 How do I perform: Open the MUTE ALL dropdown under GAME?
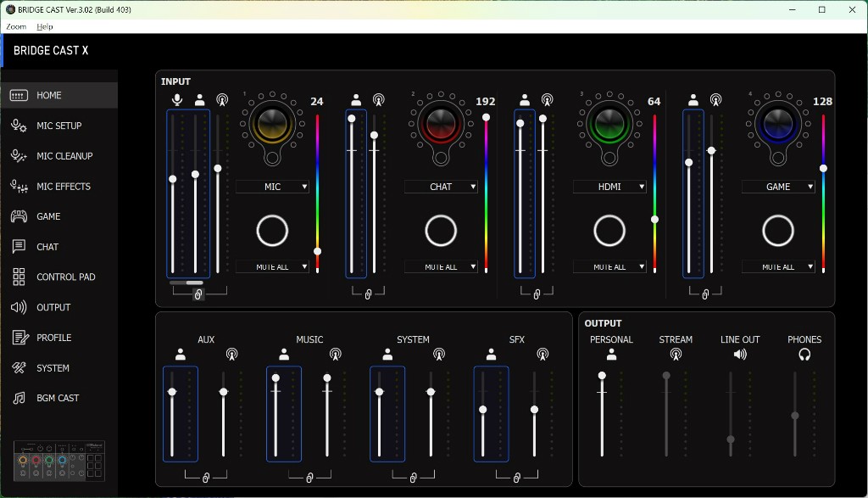click(x=778, y=267)
